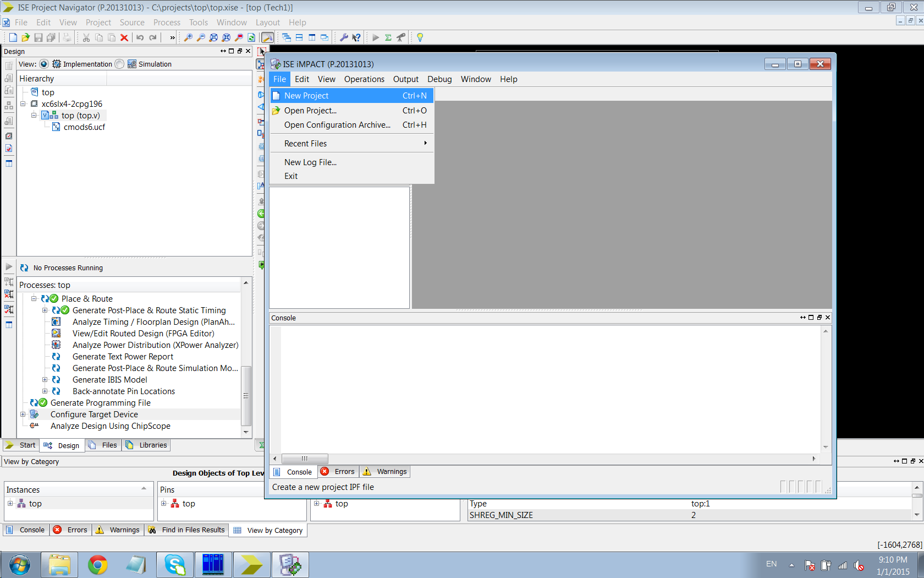This screenshot has width=924, height=578.
Task: Click the green Refresh icon in toolbar
Action: coord(251,37)
